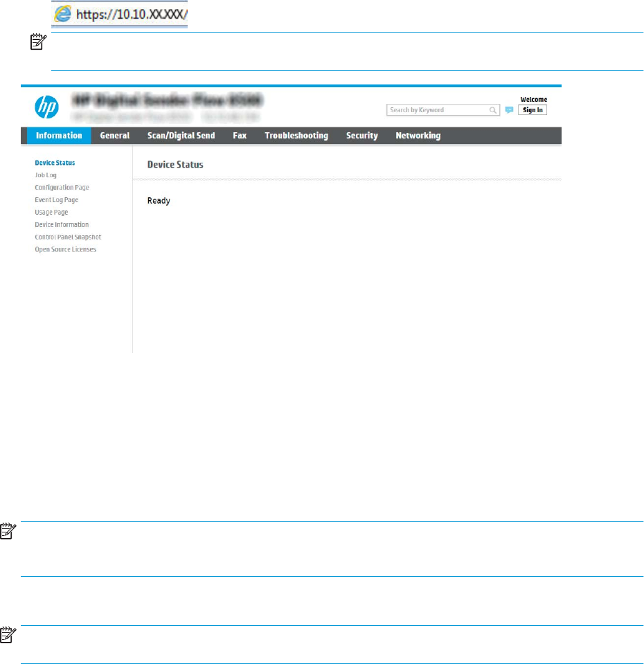View Open Source Licenses
The image size is (644, 664).
click(x=66, y=249)
